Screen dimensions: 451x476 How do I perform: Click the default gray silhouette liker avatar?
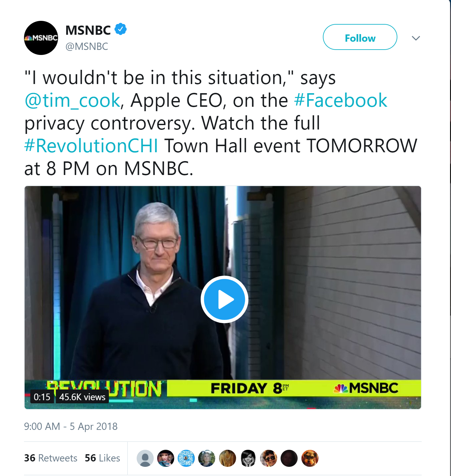145,458
